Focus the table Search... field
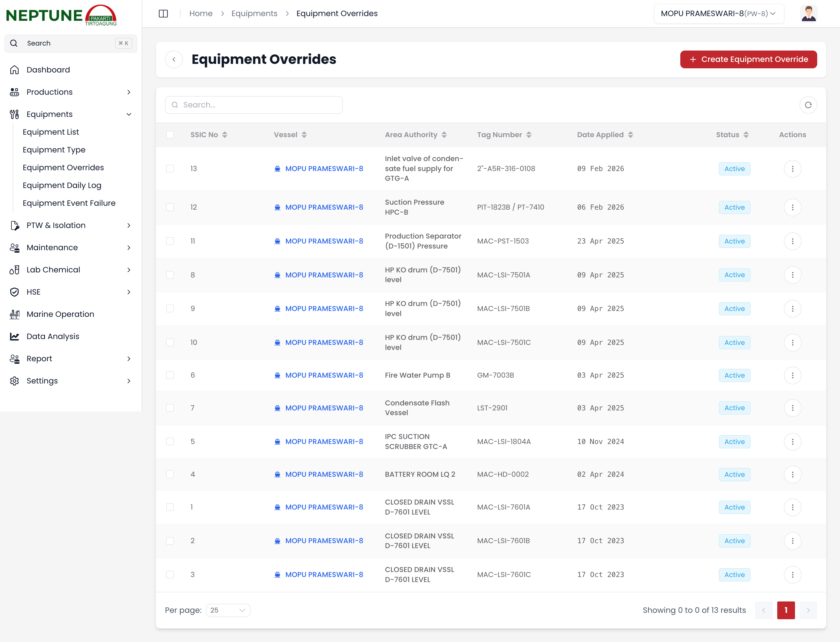Screen dimensions: 840x642 click(254, 105)
